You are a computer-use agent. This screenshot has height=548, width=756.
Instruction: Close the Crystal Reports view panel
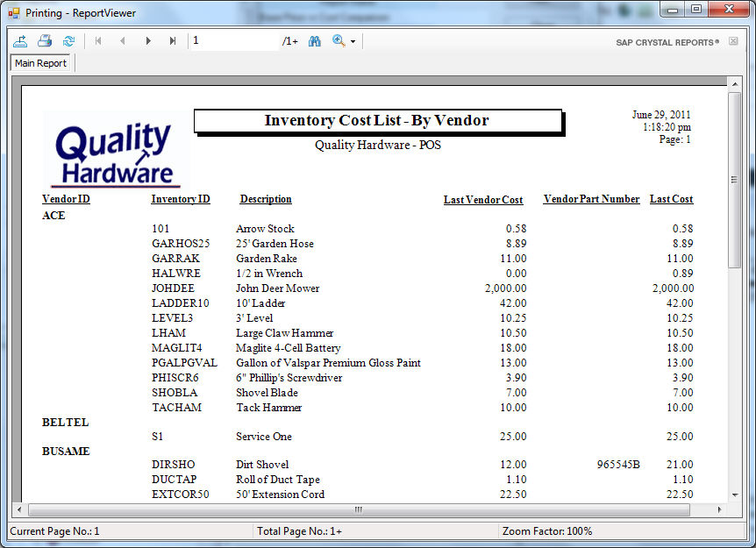coord(733,41)
